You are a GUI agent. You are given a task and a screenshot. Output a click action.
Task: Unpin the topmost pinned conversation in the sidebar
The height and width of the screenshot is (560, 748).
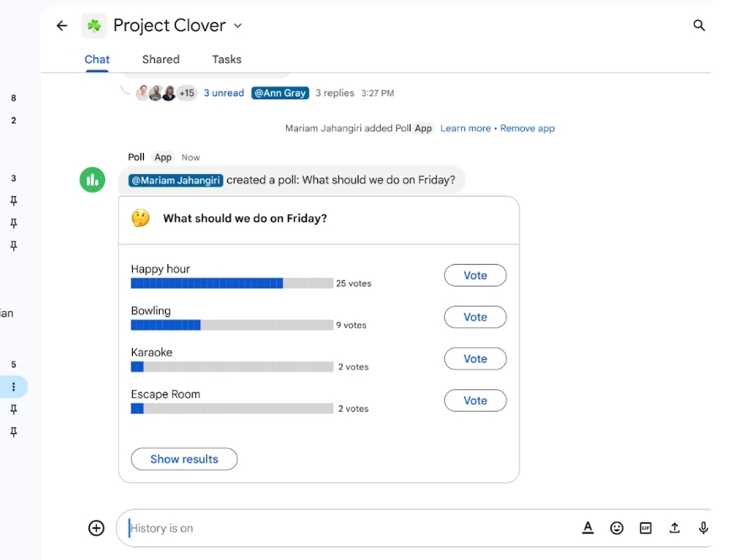(x=13, y=200)
